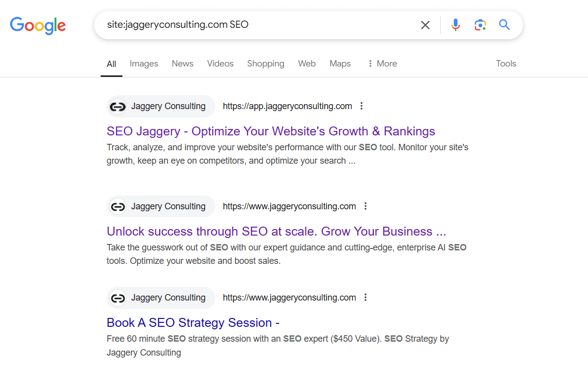588x367 pixels.
Task: Expand the More search categories menu
Action: 382,63
